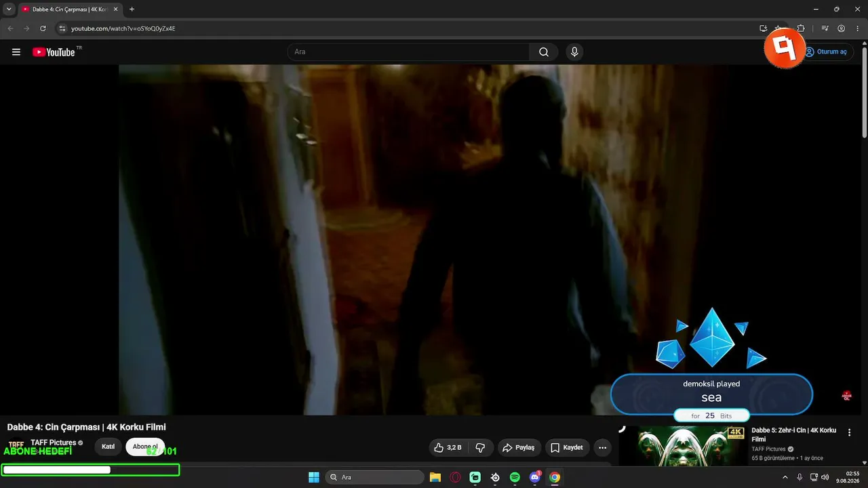Click the Windows taskbar search box
868x488 pixels.
pos(375,477)
